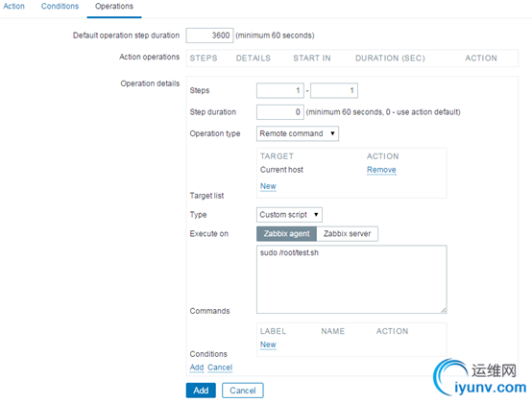532x403 pixels.
Task: Click the Steps from input field
Action: (279, 90)
